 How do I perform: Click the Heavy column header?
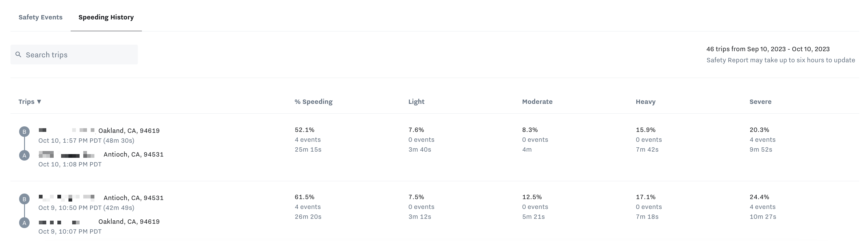(x=645, y=101)
